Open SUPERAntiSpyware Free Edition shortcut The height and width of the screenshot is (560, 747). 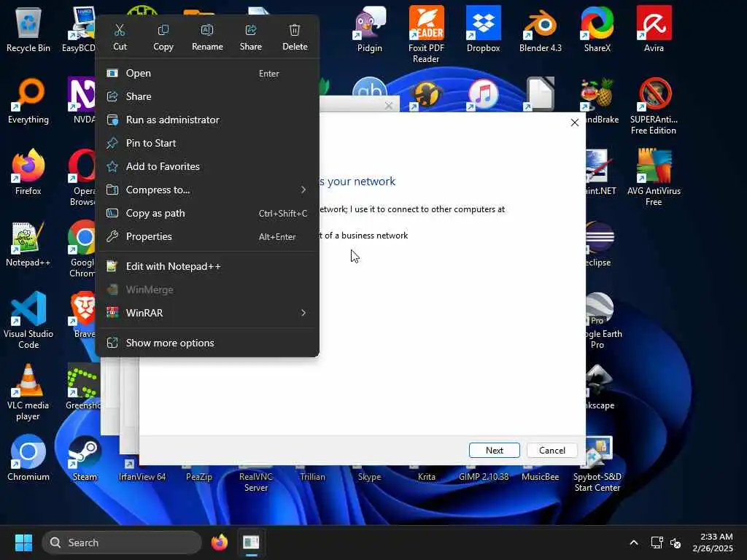click(654, 106)
